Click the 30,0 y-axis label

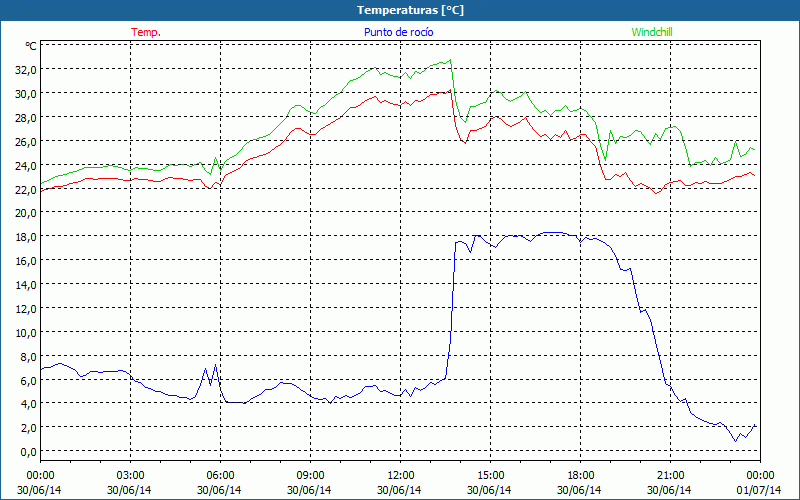[x=26, y=94]
